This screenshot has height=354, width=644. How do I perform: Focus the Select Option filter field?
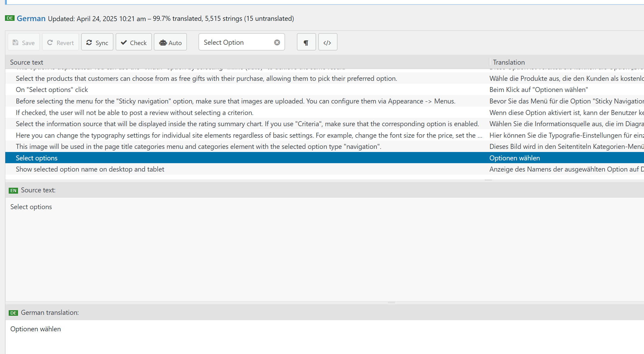237,42
